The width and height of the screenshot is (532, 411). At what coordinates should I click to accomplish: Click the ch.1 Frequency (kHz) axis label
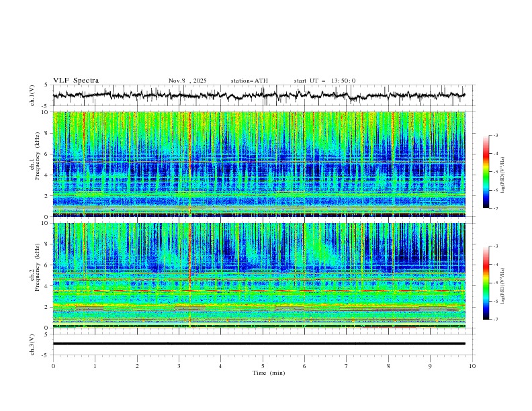[37, 156]
